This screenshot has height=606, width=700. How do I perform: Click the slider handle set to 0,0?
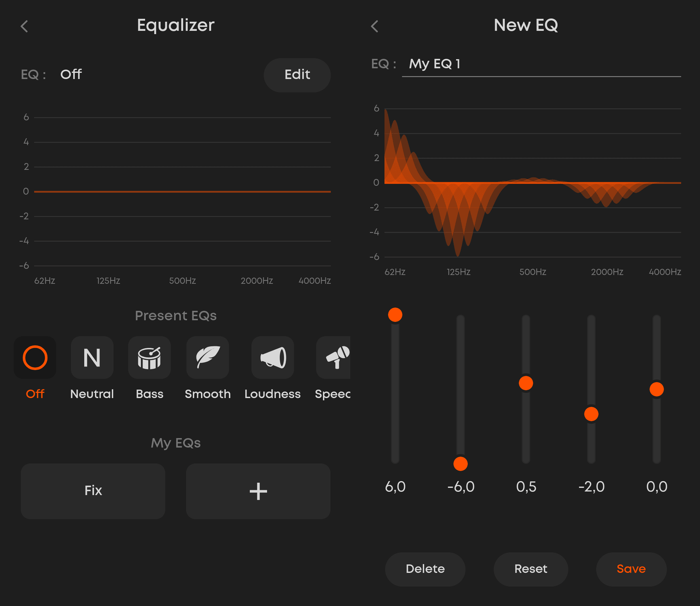click(x=656, y=389)
